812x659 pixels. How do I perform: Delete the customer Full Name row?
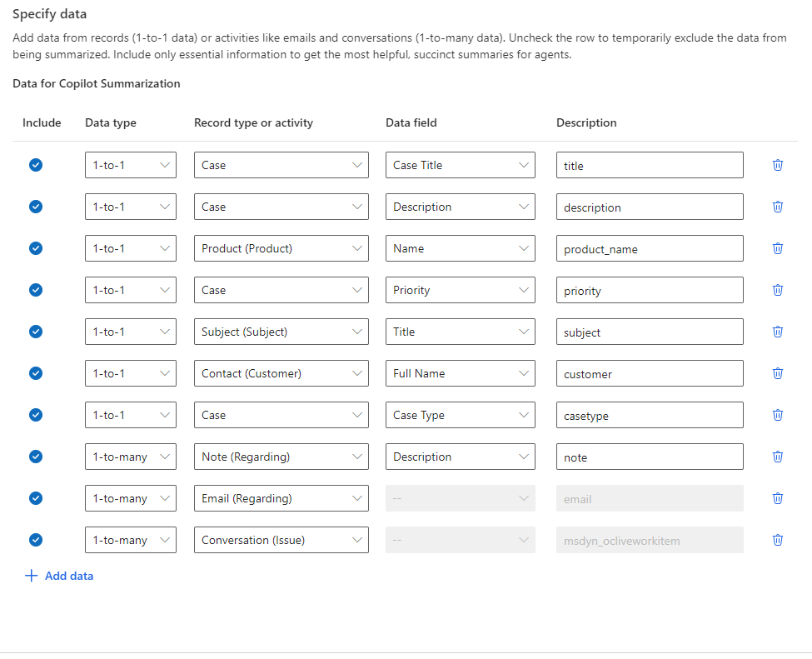coord(778,373)
